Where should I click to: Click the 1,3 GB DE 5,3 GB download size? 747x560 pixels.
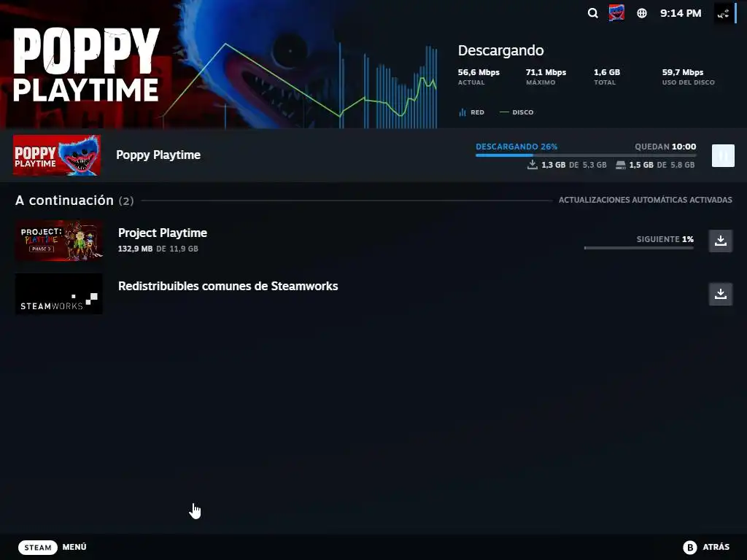(x=567, y=166)
